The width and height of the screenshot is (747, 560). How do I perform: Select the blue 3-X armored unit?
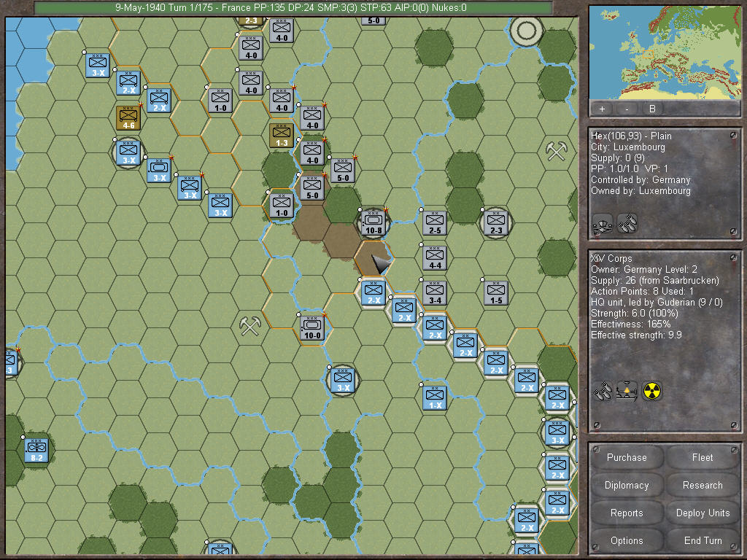[x=158, y=170]
